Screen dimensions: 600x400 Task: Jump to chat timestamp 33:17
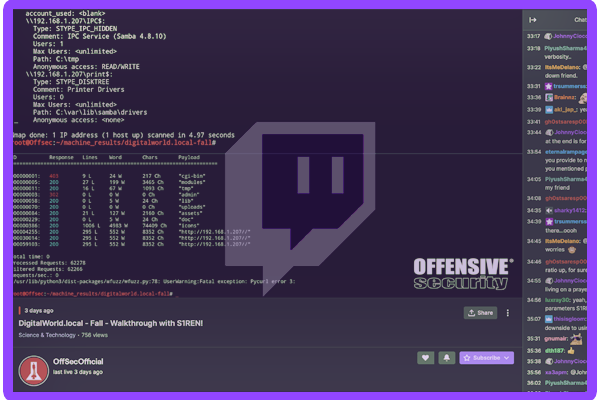(533, 36)
